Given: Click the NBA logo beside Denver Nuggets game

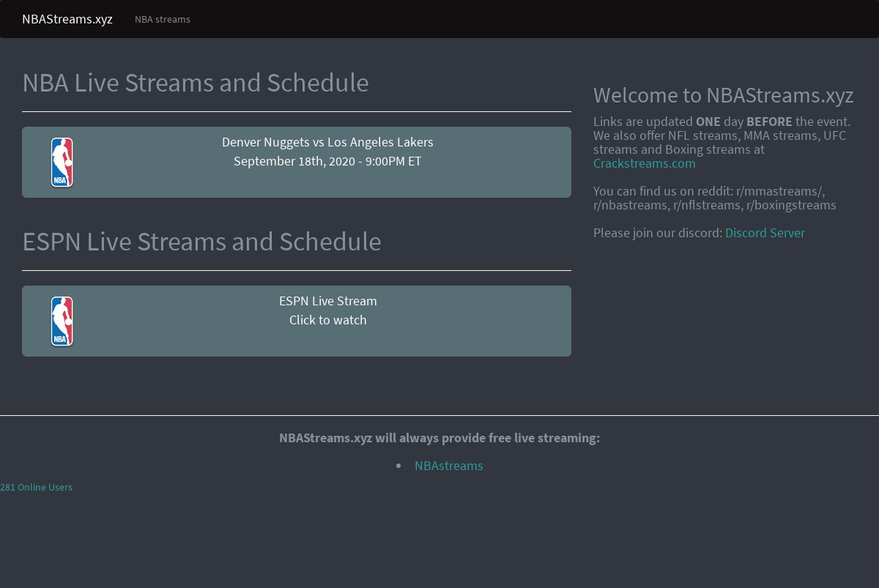Looking at the screenshot, I should click(62, 163).
